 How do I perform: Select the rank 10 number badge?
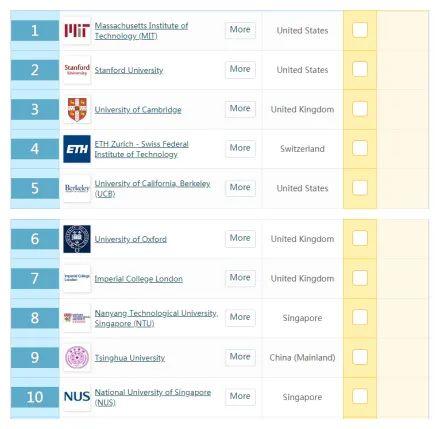click(x=35, y=397)
